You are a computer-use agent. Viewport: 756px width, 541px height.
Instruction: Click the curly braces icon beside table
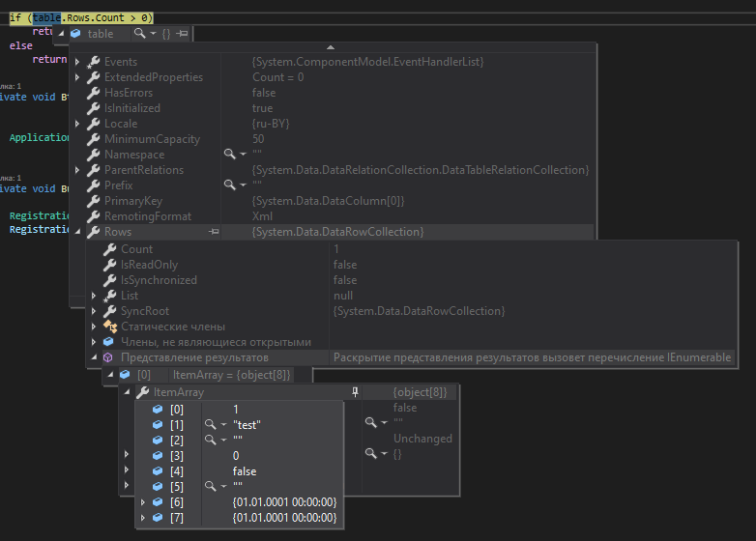[166, 34]
